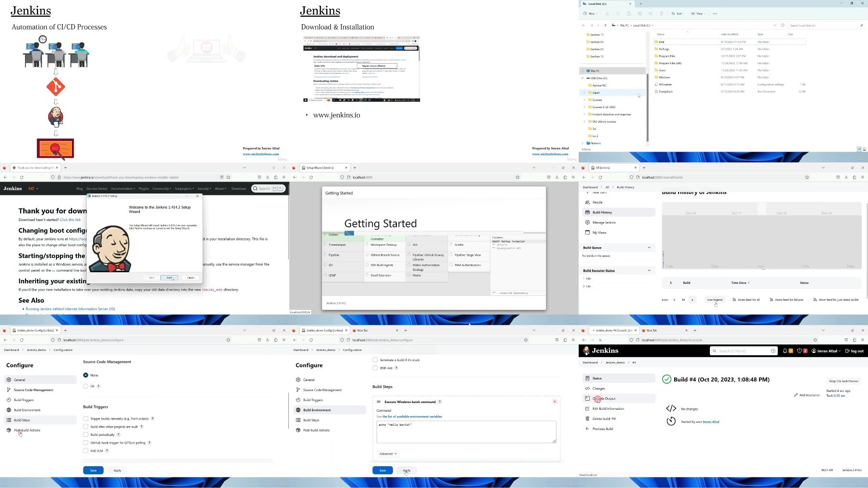Image resolution: width=868 pixels, height=488 pixels.
Task: Click the Icon legend button
Action: (x=715, y=300)
